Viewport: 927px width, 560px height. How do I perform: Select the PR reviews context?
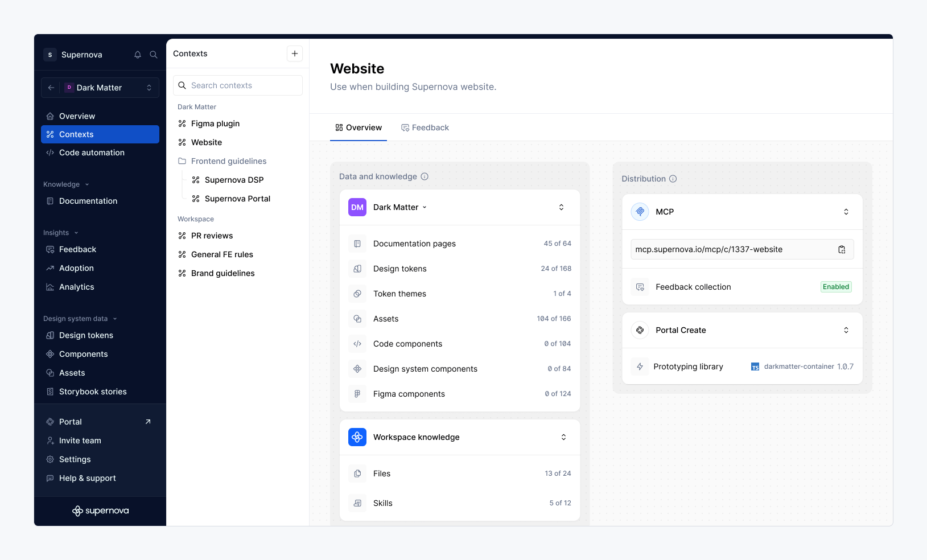[x=238, y=236]
